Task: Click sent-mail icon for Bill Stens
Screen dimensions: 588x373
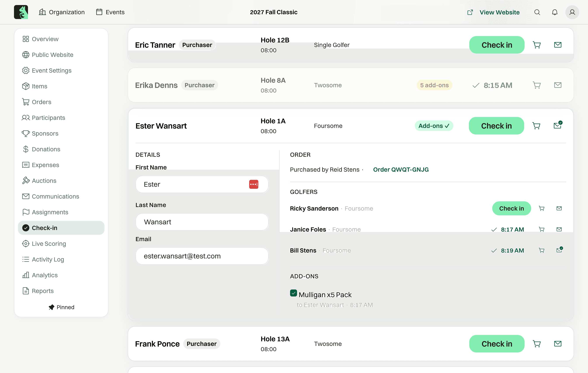Action: click(559, 250)
